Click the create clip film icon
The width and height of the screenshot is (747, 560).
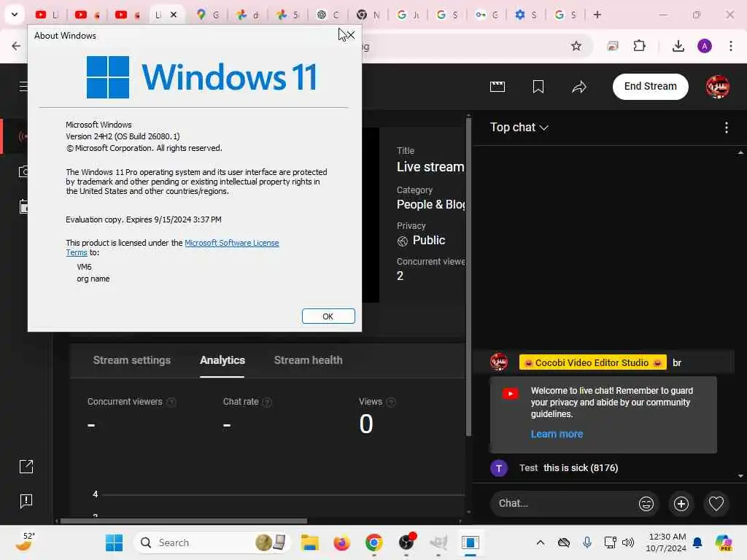pyautogui.click(x=498, y=87)
